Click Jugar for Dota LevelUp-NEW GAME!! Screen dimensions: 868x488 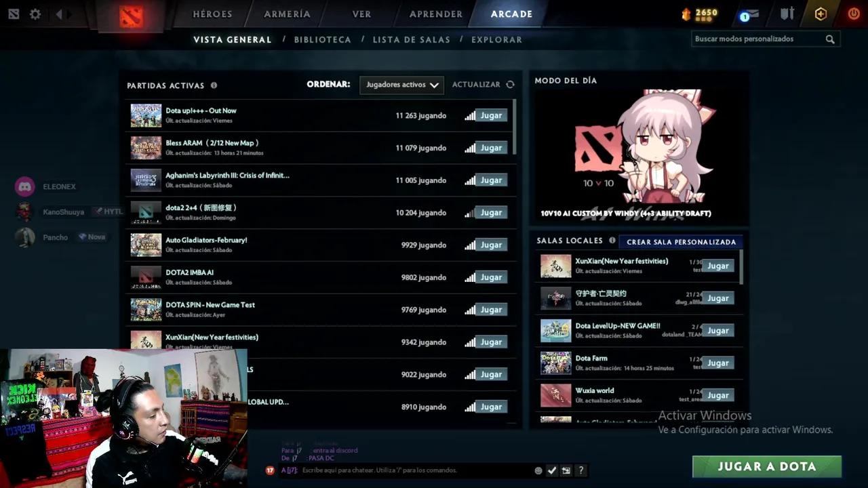tap(717, 331)
